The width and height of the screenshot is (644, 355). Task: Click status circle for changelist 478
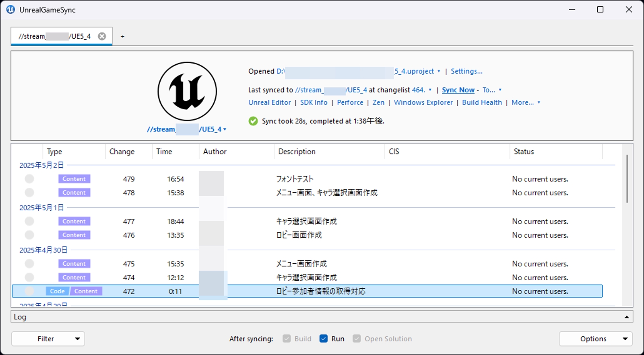(29, 193)
